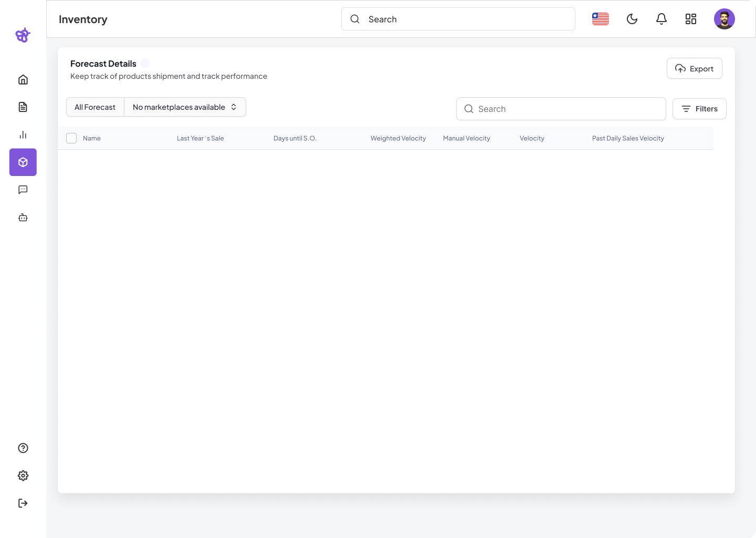Open the user profile avatar menu

click(x=724, y=19)
